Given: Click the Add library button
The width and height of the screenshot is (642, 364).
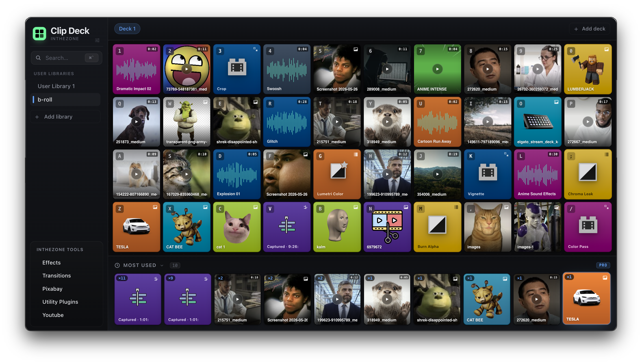Looking at the screenshot, I should click(x=65, y=117).
